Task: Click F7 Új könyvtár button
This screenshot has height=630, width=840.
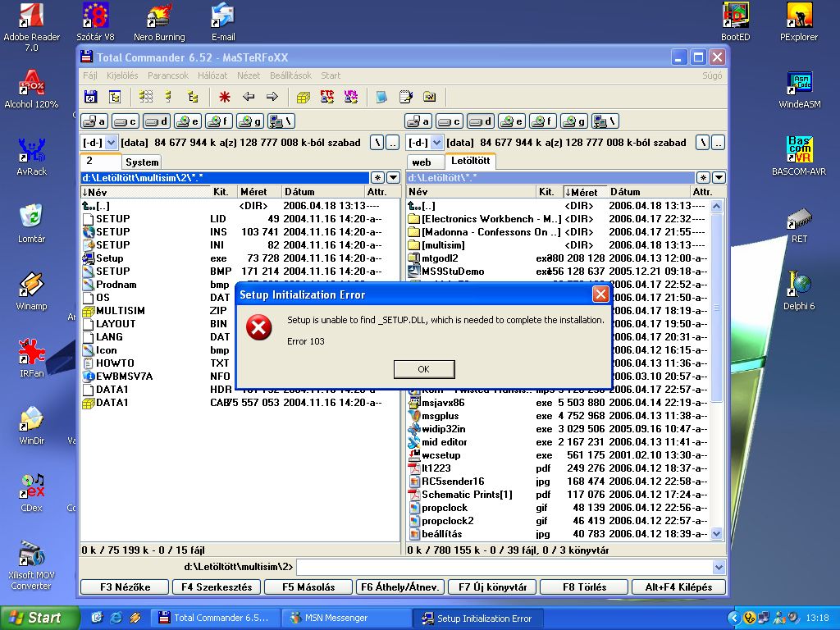Action: coord(493,587)
